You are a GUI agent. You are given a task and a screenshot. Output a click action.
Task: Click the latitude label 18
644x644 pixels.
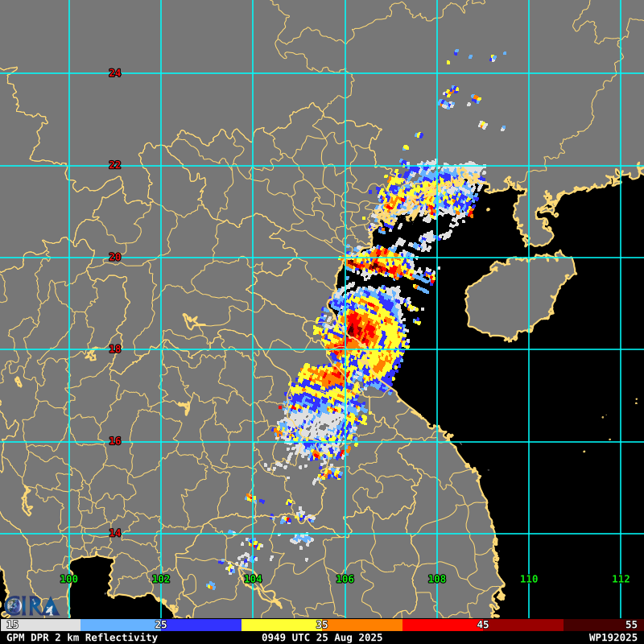coord(115,349)
